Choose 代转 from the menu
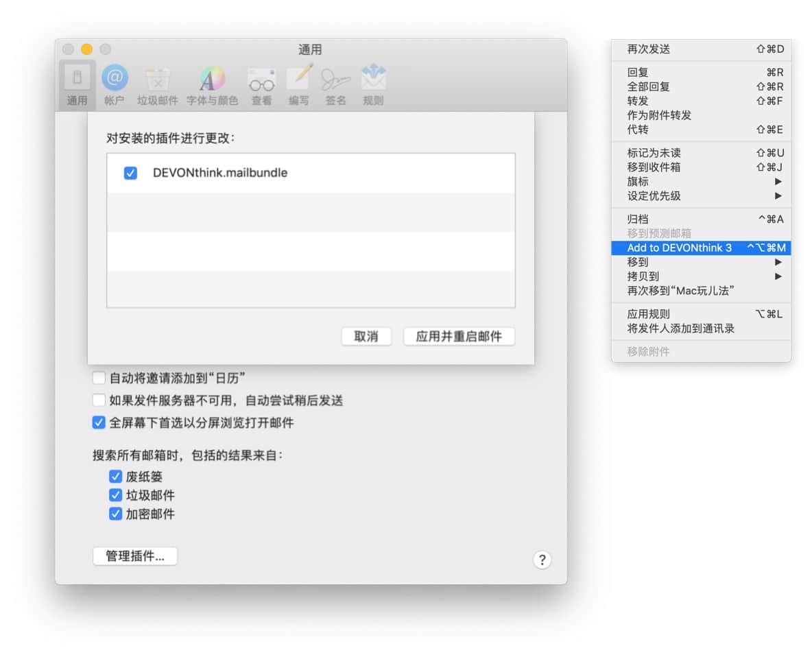812x657 pixels. point(701,130)
